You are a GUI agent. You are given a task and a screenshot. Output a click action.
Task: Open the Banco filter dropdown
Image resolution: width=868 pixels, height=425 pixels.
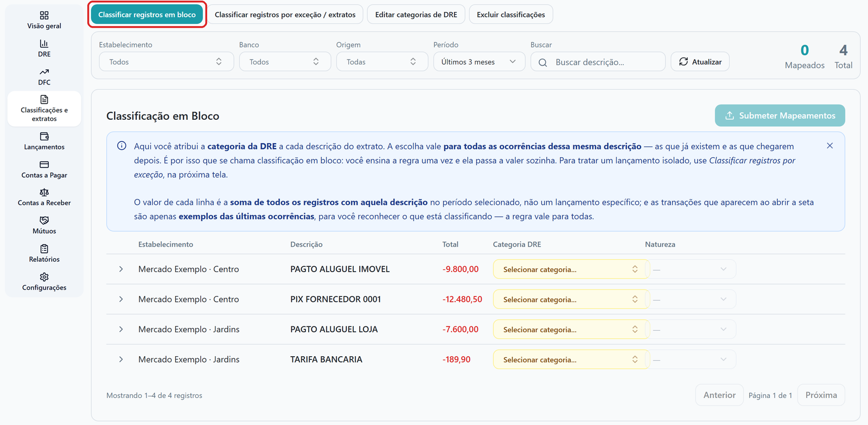click(x=285, y=62)
